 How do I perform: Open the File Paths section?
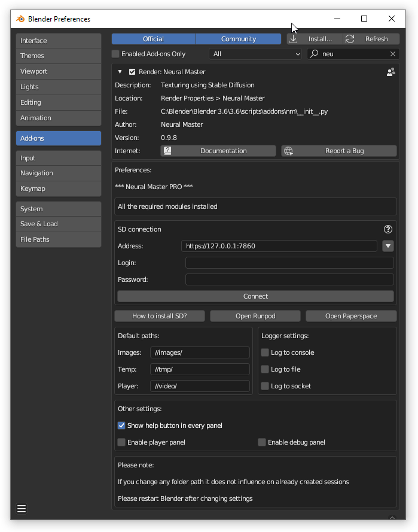coord(59,239)
